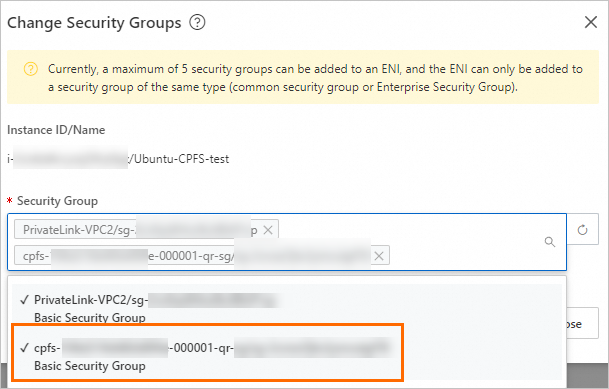Remove the PrivateLink-VPC2 security group tag
The height and width of the screenshot is (389, 609).
pyautogui.click(x=268, y=230)
